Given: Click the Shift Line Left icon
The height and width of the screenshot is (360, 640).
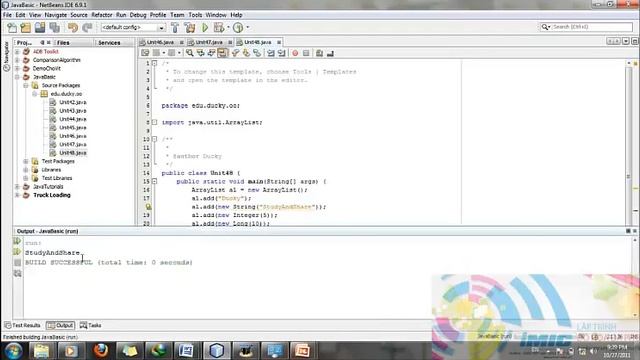Looking at the screenshot, I should [x=271, y=53].
